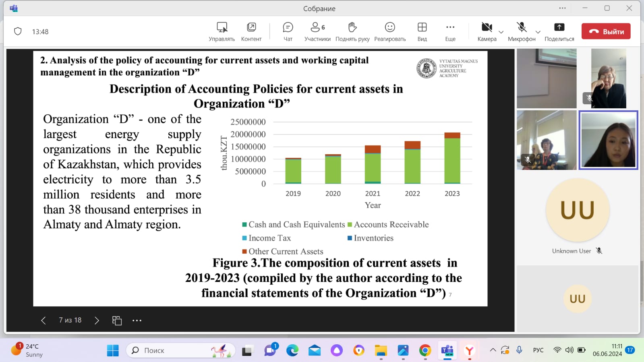Screen dimensions: 644x362
Task: Open slide options ellipsis below presentation
Action: (x=137, y=321)
